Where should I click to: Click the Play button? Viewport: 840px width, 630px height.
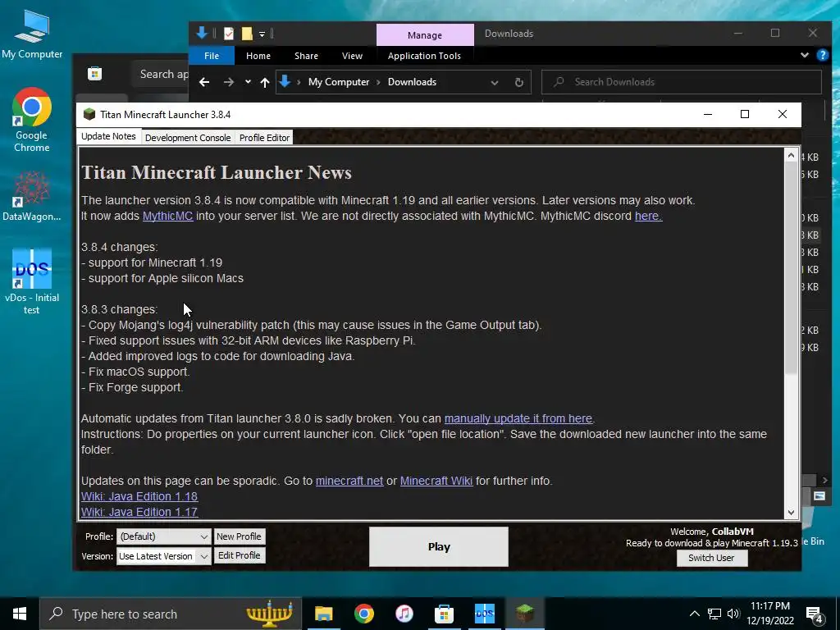(439, 546)
